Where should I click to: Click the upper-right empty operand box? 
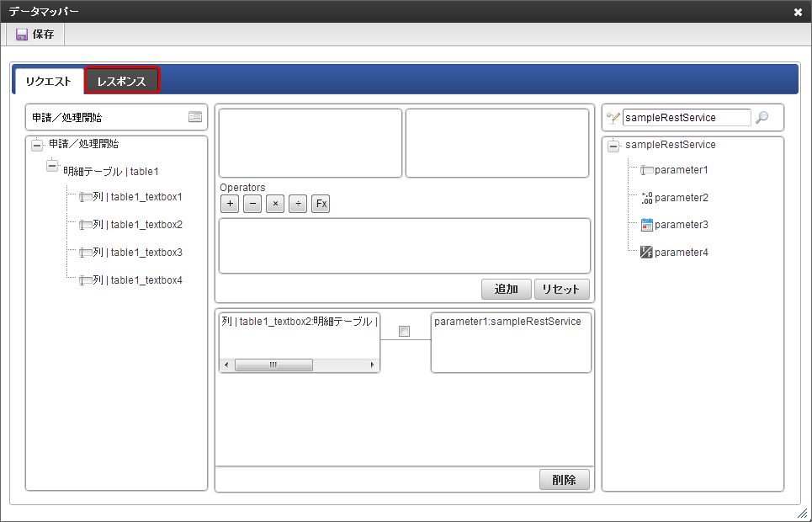[497, 143]
